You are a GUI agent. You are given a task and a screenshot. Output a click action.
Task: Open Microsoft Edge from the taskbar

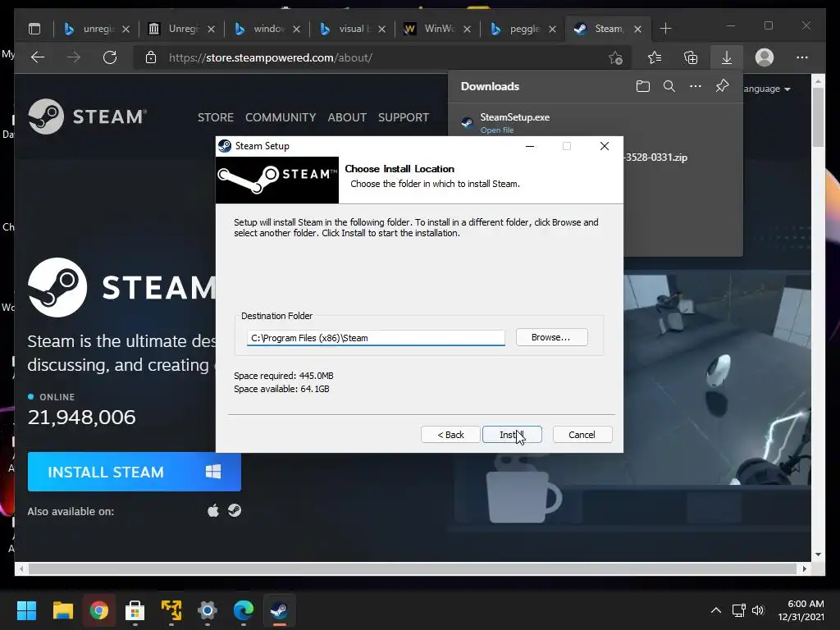(x=243, y=610)
